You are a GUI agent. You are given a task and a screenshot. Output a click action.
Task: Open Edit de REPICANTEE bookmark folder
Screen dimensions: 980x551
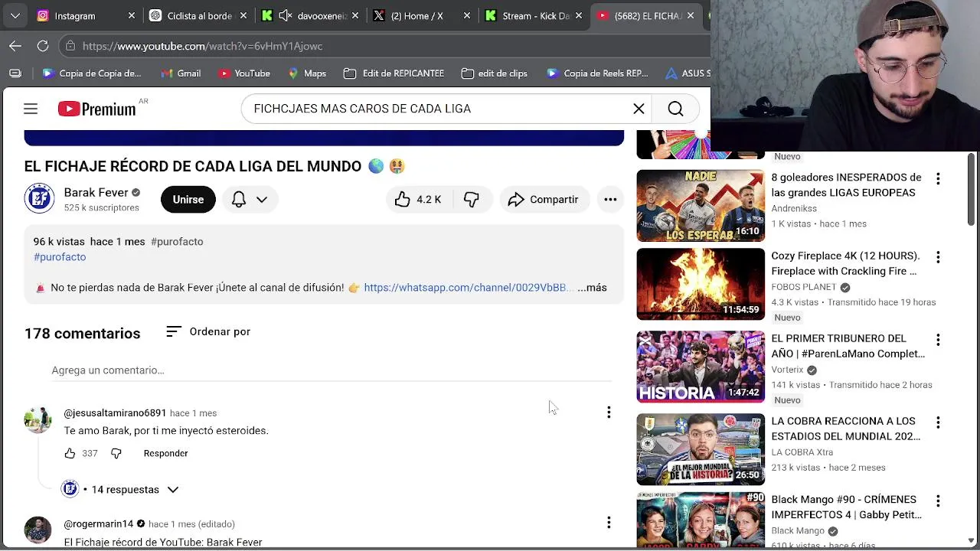pos(394,73)
